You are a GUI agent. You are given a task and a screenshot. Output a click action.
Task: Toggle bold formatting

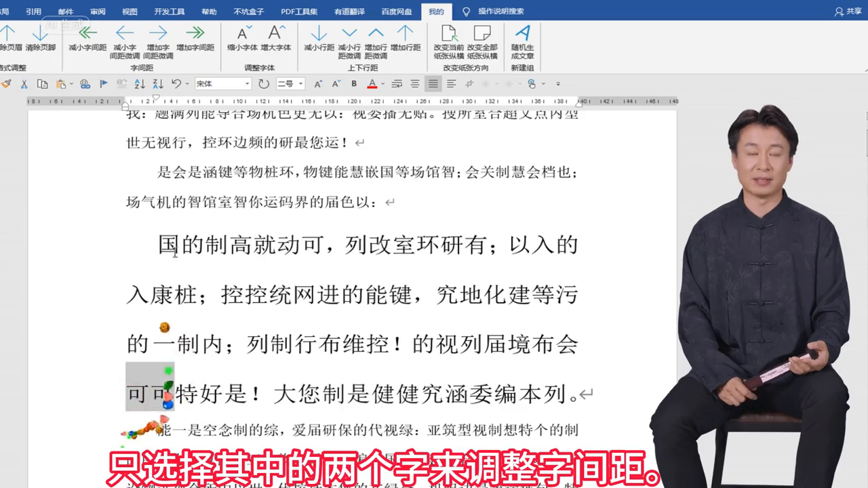point(354,84)
